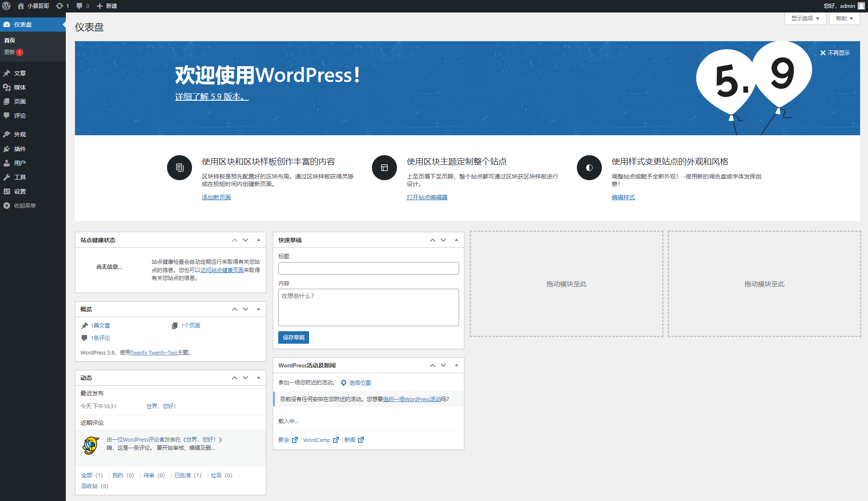
Task: Open the admin user avatar menu
Action: pyautogui.click(x=861, y=6)
